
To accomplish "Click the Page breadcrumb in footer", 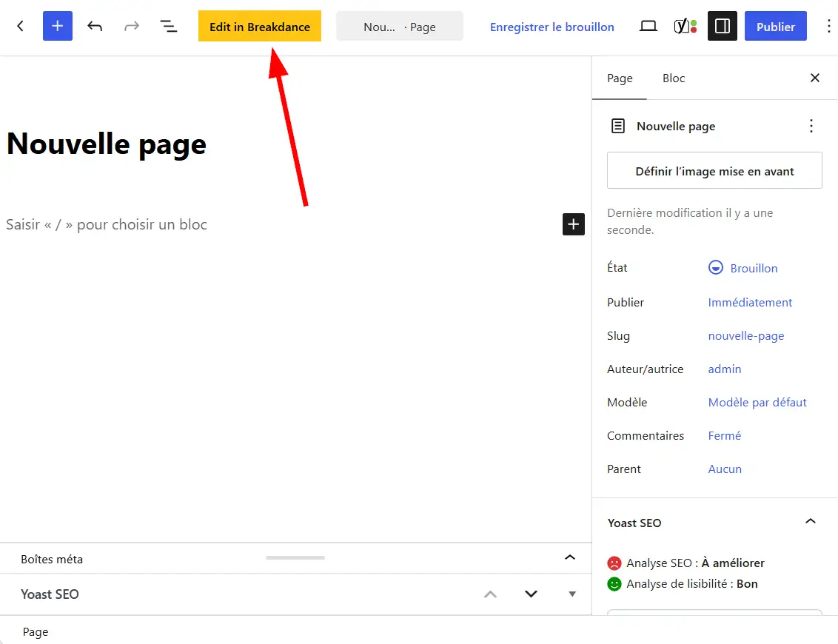I will [x=36, y=631].
